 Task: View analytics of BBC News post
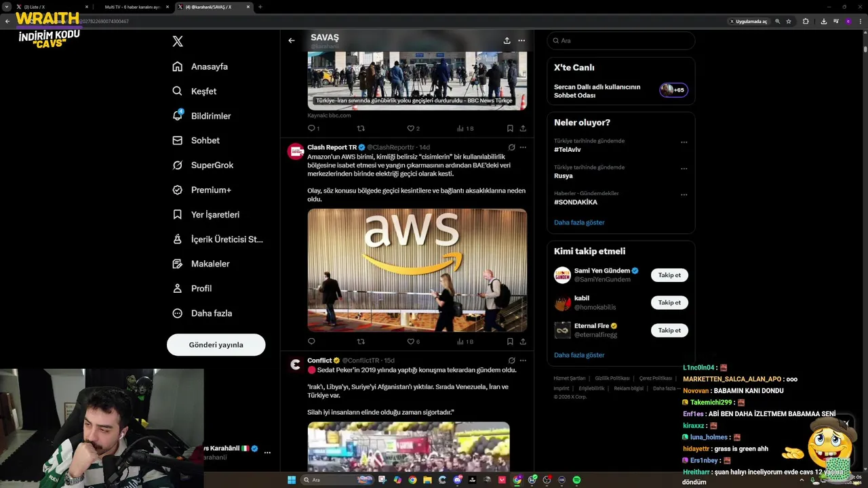click(465, 128)
